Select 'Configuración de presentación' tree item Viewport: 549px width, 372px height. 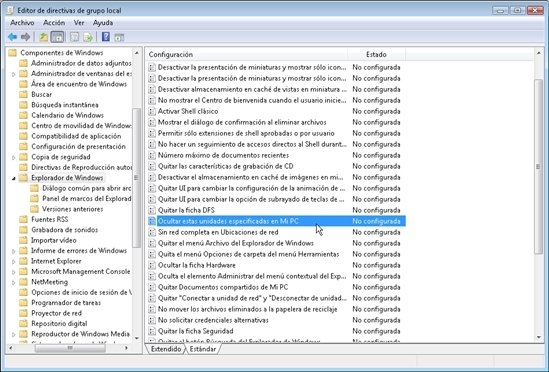[78, 146]
